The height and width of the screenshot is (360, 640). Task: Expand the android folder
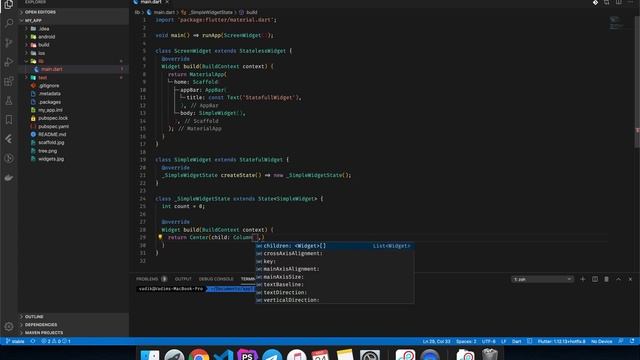pos(73,37)
